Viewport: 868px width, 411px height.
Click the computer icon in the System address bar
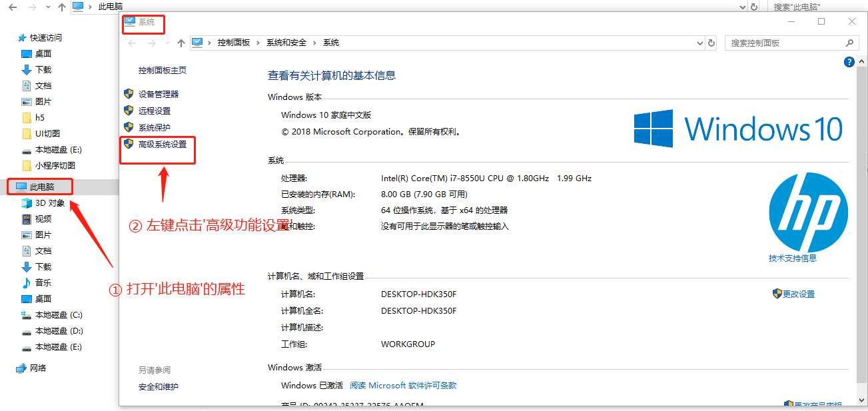[x=197, y=43]
